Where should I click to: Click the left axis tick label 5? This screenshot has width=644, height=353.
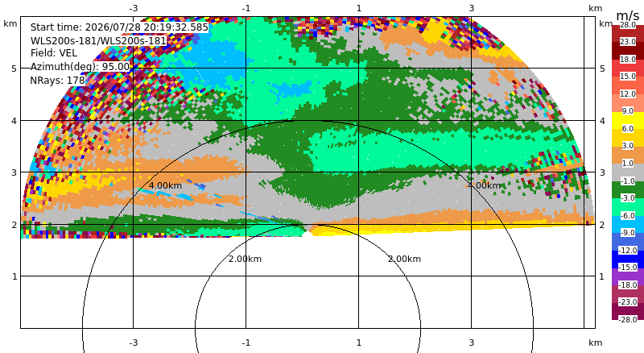tap(14, 69)
